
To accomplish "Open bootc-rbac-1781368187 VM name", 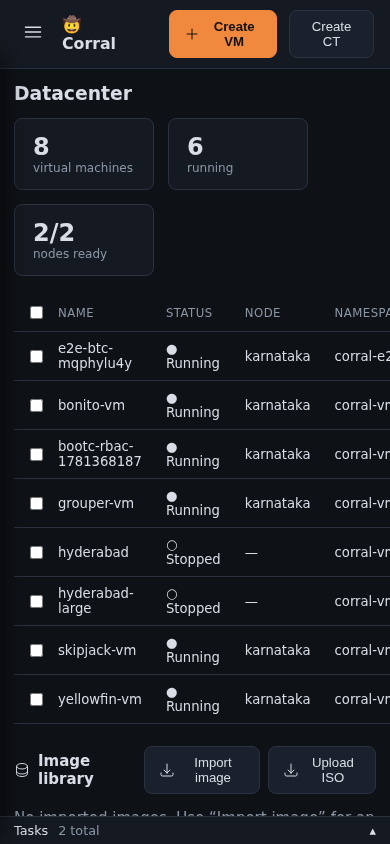I will click(100, 454).
